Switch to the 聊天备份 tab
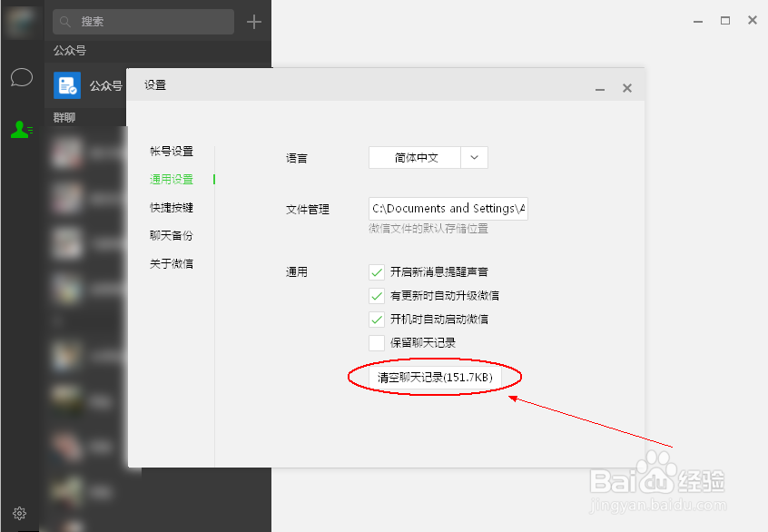This screenshot has height=532, width=768. [x=172, y=236]
